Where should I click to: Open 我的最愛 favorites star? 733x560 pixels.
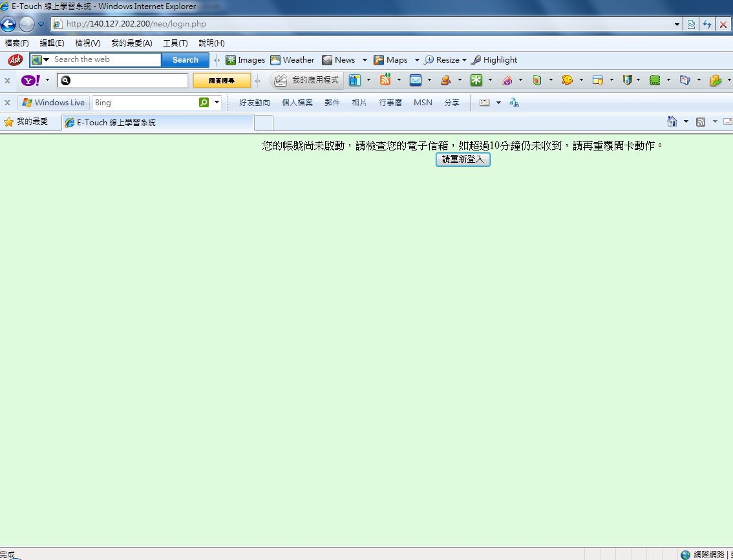point(26,122)
